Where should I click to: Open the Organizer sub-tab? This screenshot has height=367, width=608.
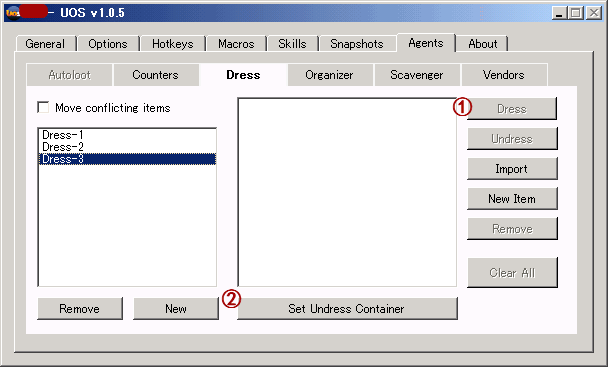pos(329,75)
